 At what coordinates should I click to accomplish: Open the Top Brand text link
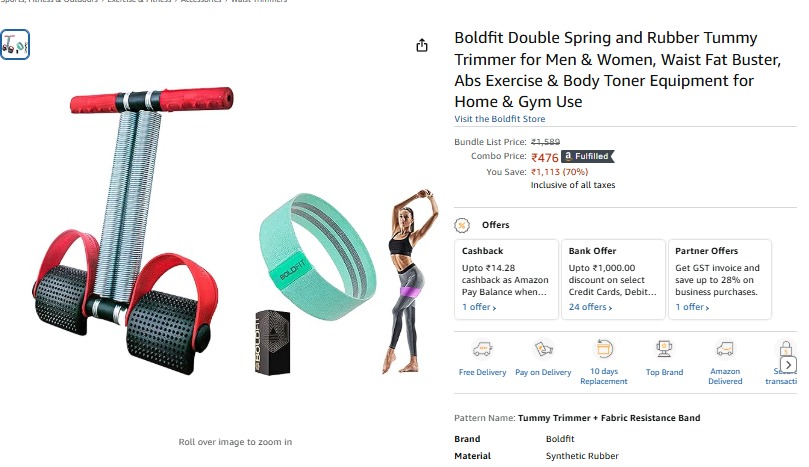[664, 372]
